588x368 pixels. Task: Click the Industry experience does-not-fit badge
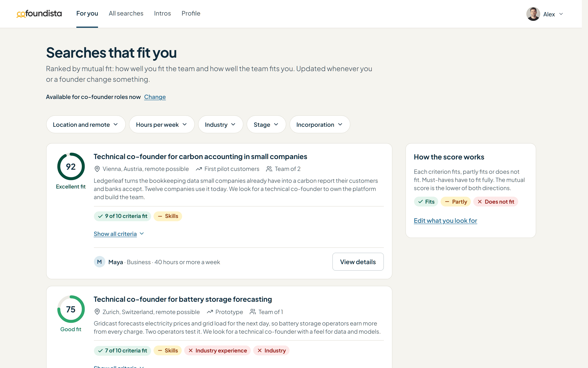217,350
